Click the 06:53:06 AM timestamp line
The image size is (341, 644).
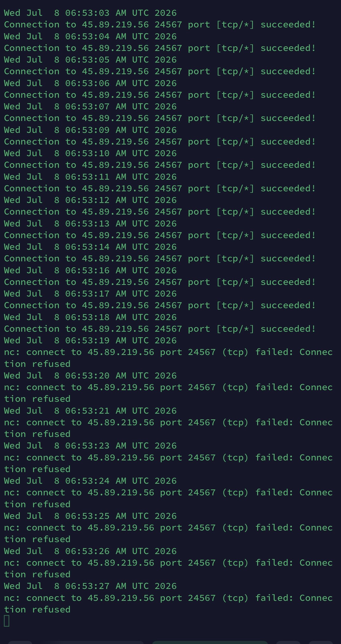click(x=90, y=83)
